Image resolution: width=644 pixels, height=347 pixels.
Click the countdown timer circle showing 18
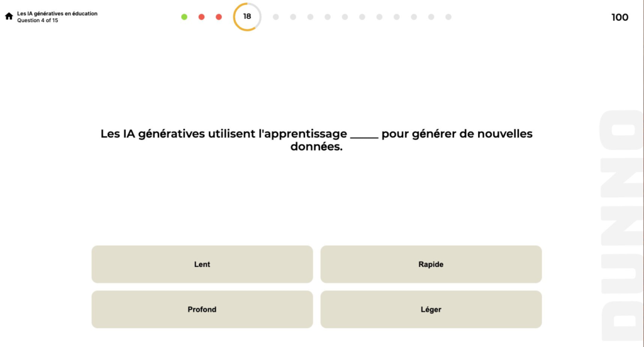click(x=247, y=17)
